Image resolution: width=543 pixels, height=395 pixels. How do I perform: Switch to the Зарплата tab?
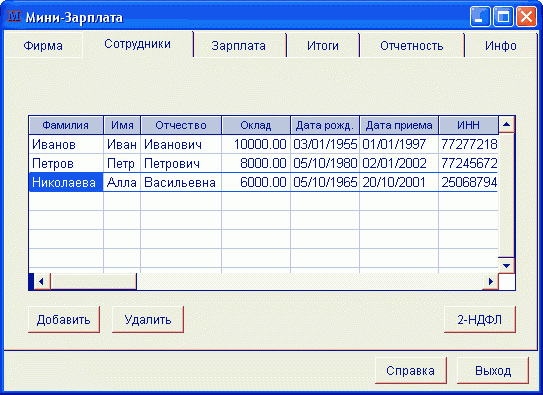[239, 45]
